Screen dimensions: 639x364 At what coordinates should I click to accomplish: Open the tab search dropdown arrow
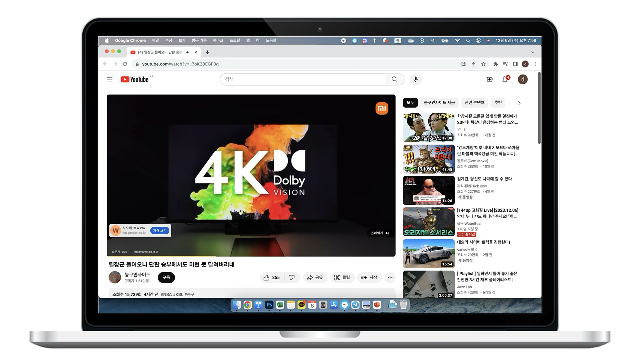[x=532, y=52]
